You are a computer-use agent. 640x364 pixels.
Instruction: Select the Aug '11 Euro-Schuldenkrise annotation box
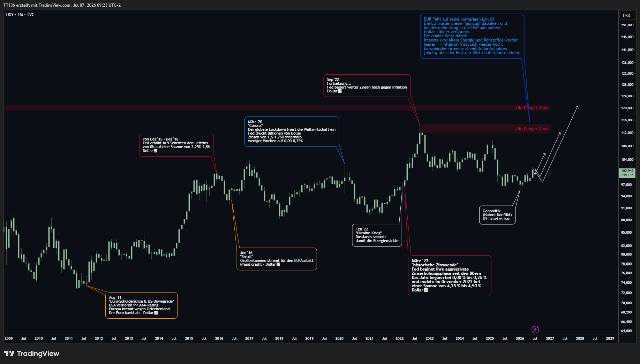[141, 305]
